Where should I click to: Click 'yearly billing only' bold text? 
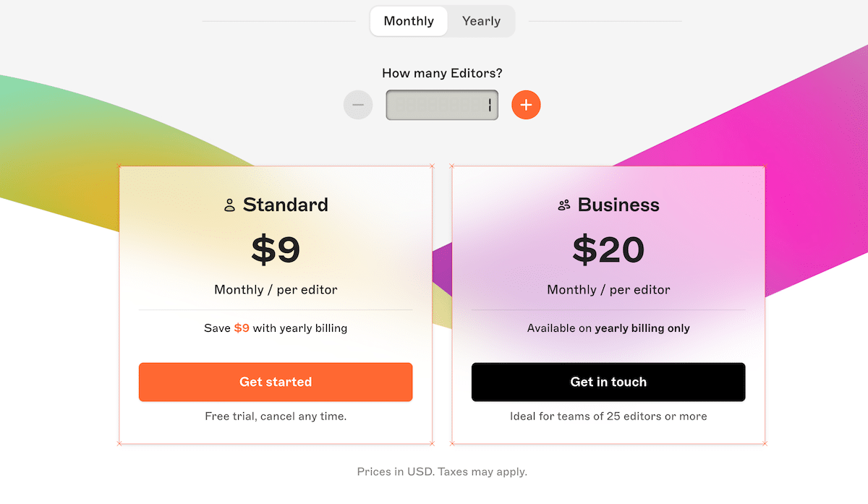(x=642, y=328)
